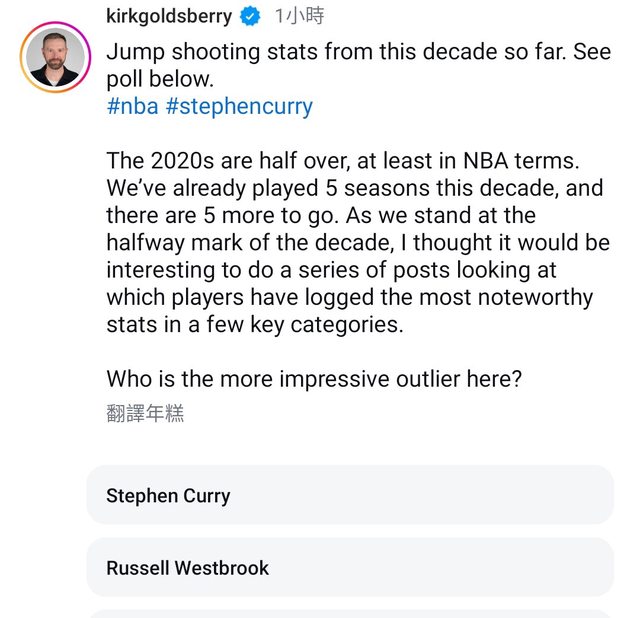The width and height of the screenshot is (640, 618).
Task: Vote for Stephen Curry in the poll
Action: click(x=350, y=495)
